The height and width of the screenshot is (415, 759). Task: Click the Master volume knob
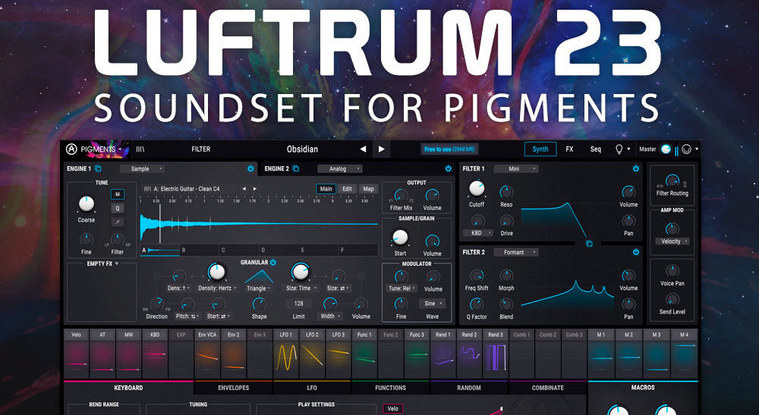(x=666, y=149)
